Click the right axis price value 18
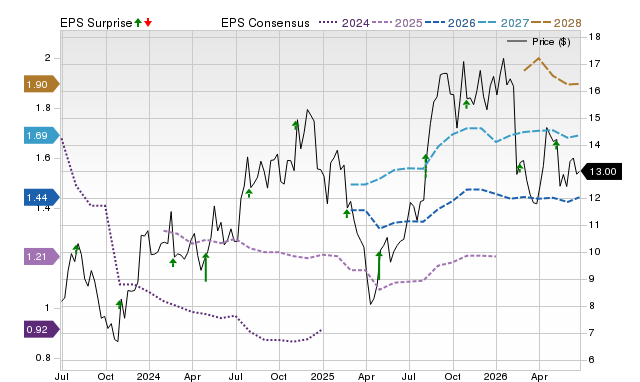Screen dimensions: 640x382 [595, 37]
